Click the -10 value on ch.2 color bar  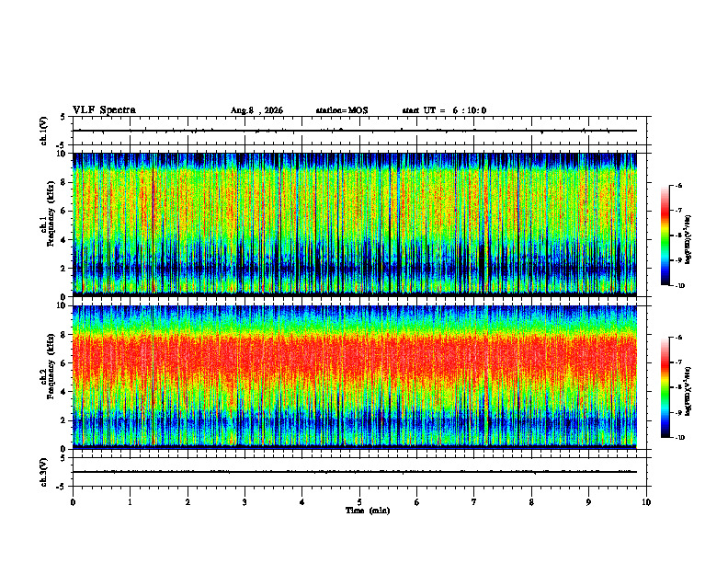[679, 438]
